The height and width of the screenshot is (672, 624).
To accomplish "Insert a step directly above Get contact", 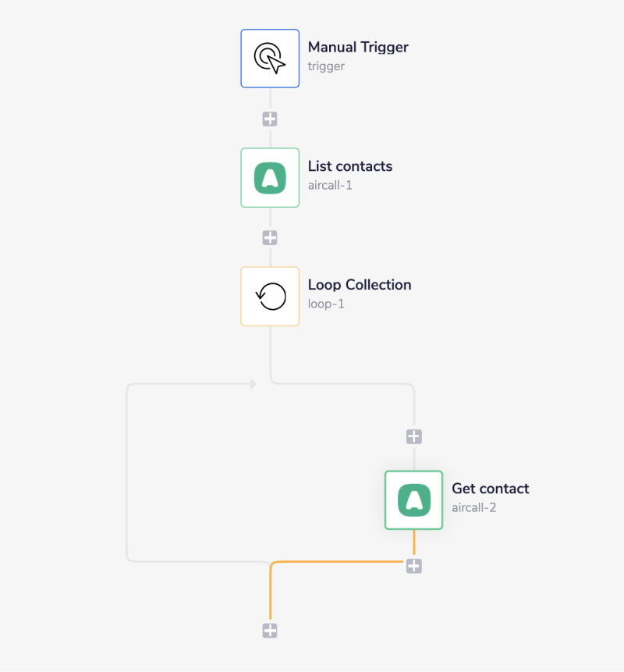I will 413,437.
